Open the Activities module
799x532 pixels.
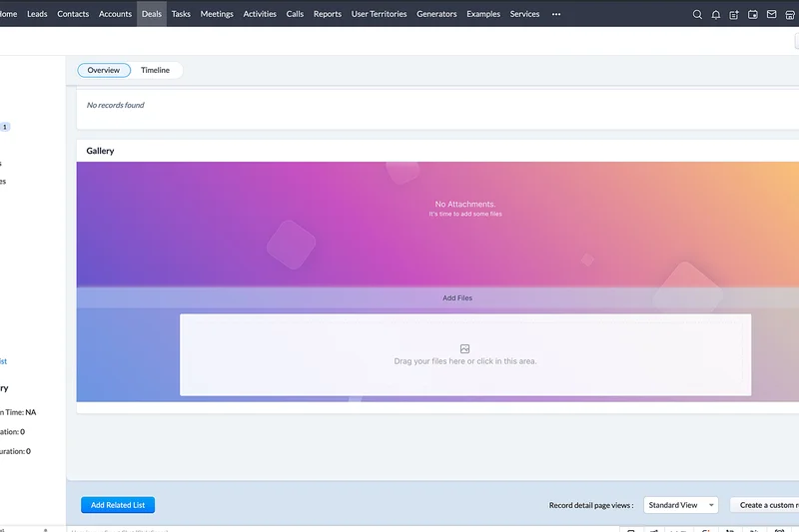[260, 14]
